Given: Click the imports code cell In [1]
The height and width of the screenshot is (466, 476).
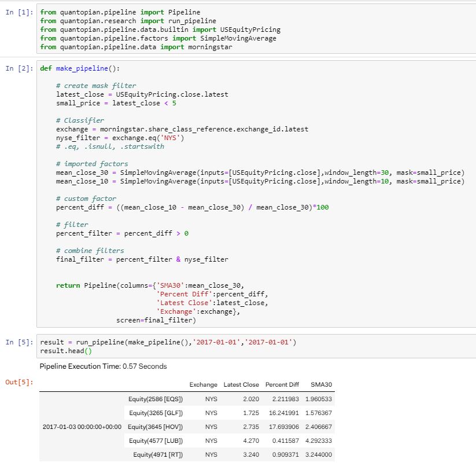Looking at the screenshot, I should pos(256,29).
